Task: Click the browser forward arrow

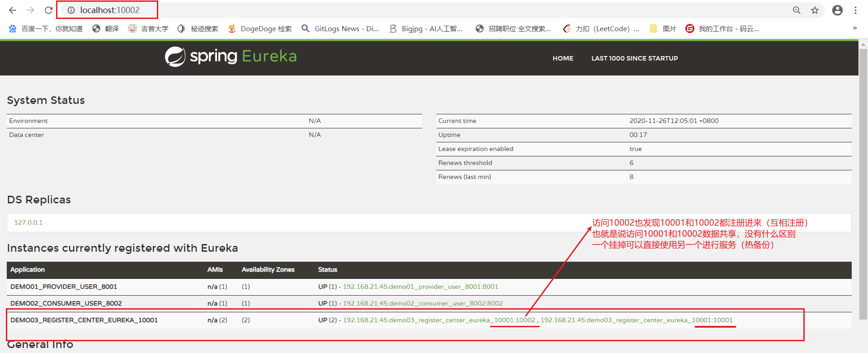Action: pyautogui.click(x=30, y=10)
